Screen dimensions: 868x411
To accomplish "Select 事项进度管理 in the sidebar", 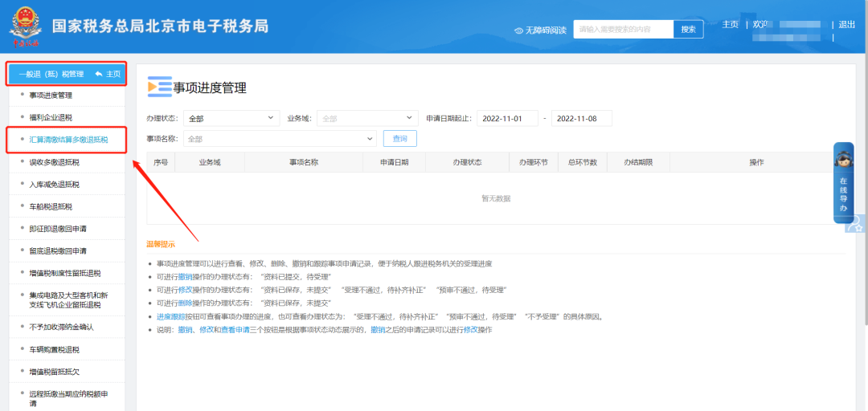I will tap(51, 96).
